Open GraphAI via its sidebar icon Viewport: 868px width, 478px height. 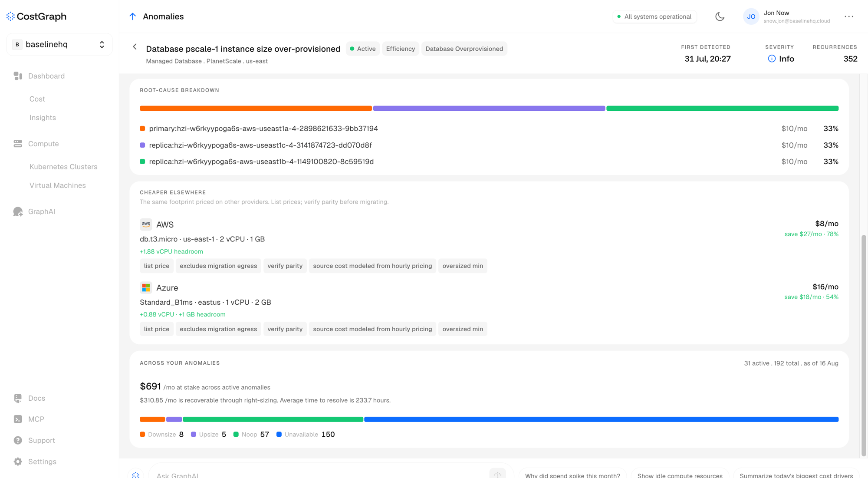18,211
